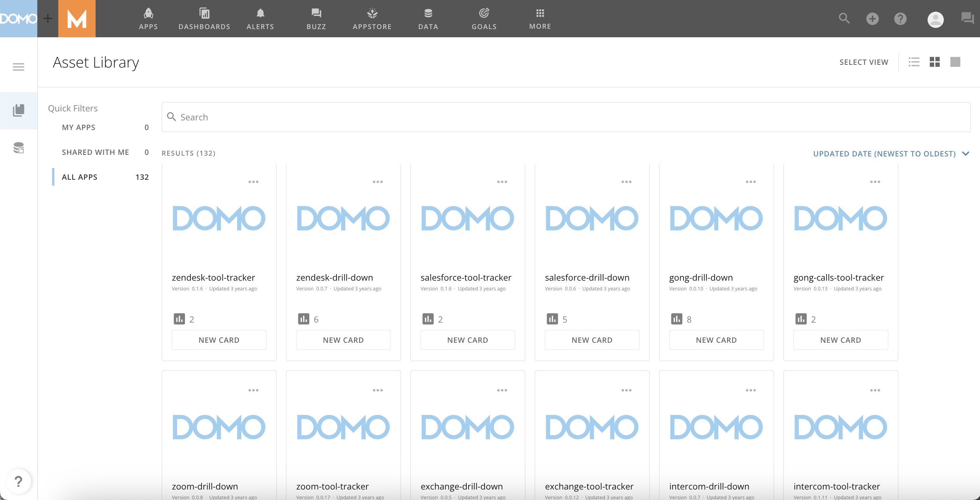This screenshot has height=500, width=980.
Task: Open Goals from the top navigation
Action: [x=483, y=18]
